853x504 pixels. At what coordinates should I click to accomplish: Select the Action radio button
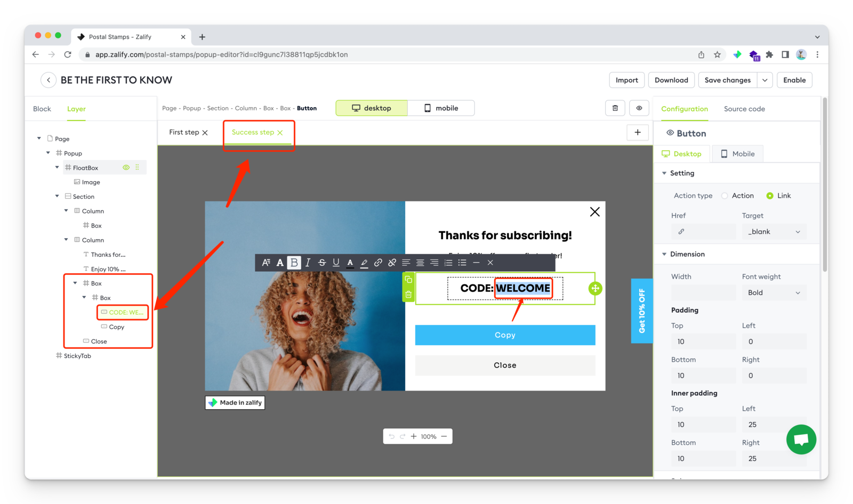coord(725,196)
